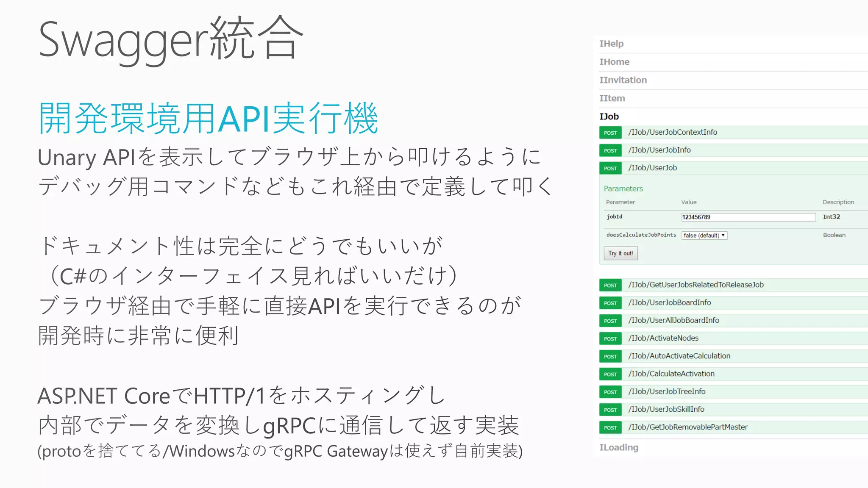Open the /IJob/GetJobRemovablePartMaster endpoint
The height and width of the screenshot is (488, 868).
coord(688,427)
